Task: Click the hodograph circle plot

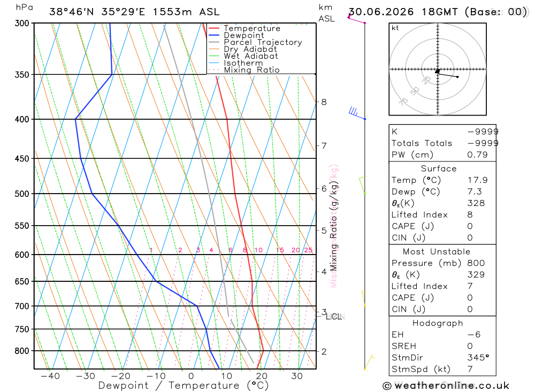Action: pos(438,70)
